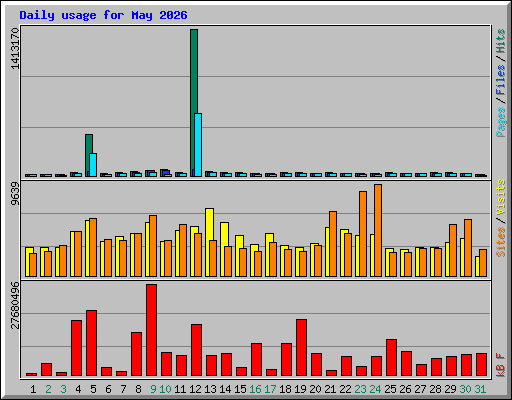Select the tallest red KB bar on day 9
The image size is (512, 400).
pyautogui.click(x=151, y=330)
